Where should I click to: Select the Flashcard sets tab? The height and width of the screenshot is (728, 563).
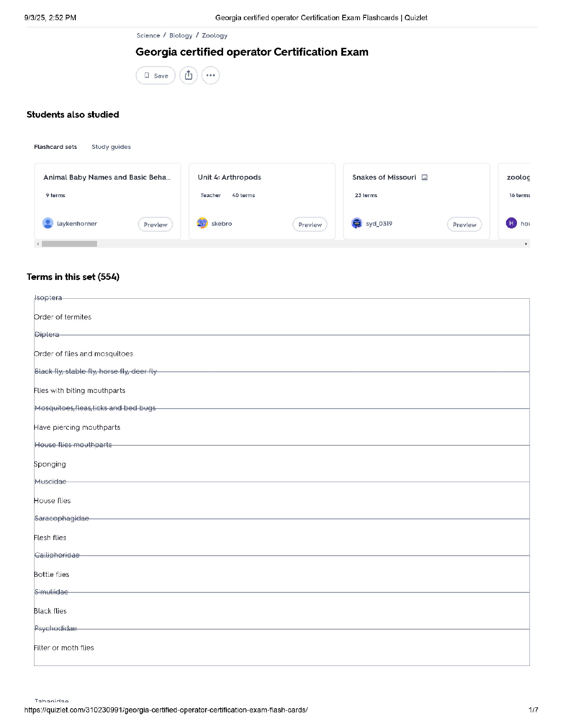tap(55, 147)
